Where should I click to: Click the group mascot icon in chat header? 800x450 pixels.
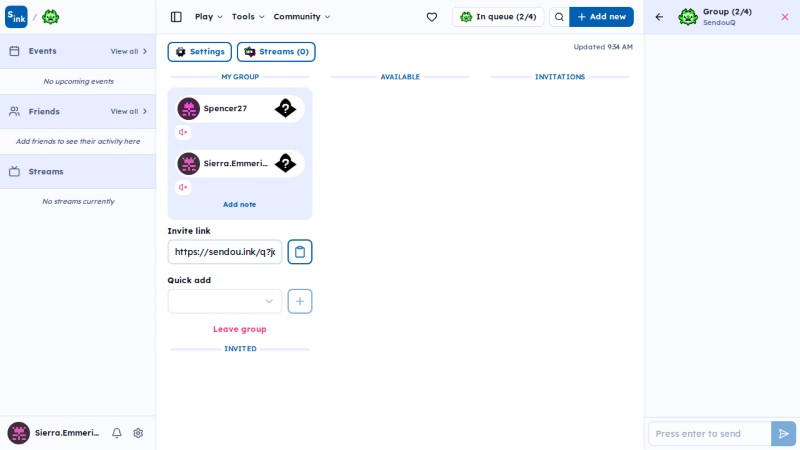(688, 17)
